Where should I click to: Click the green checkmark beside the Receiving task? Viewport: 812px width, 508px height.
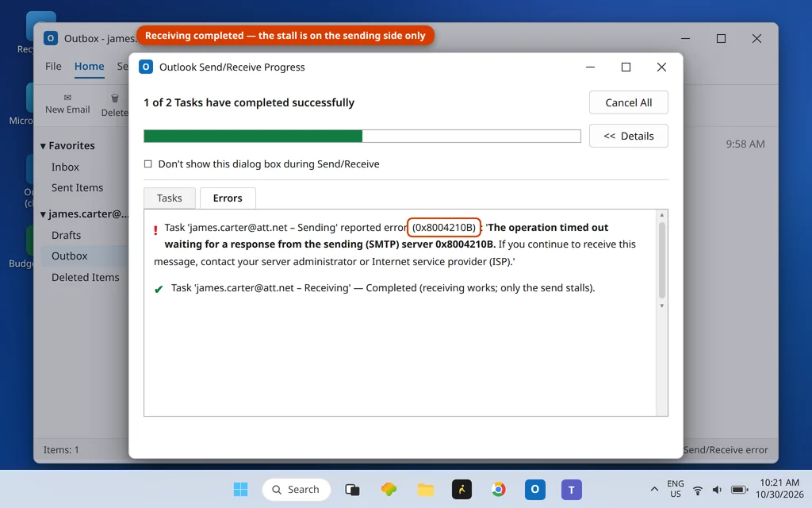159,289
